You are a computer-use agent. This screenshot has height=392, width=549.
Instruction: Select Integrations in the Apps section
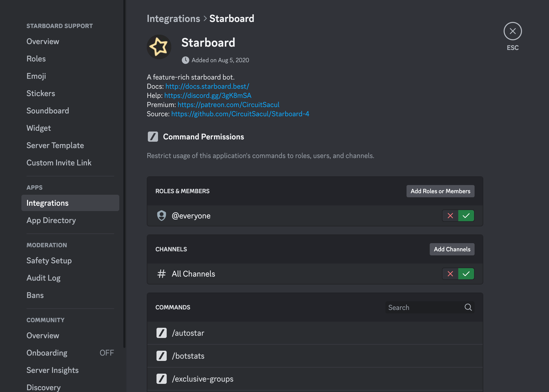pyautogui.click(x=70, y=203)
